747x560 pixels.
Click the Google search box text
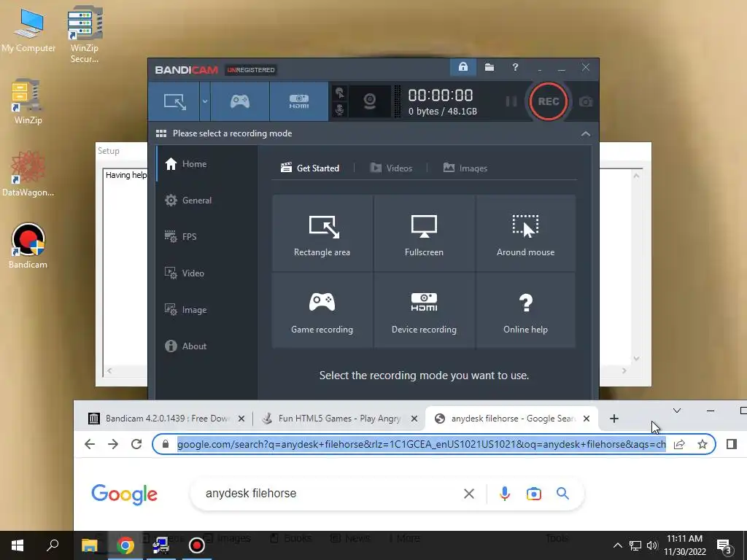coord(251,494)
